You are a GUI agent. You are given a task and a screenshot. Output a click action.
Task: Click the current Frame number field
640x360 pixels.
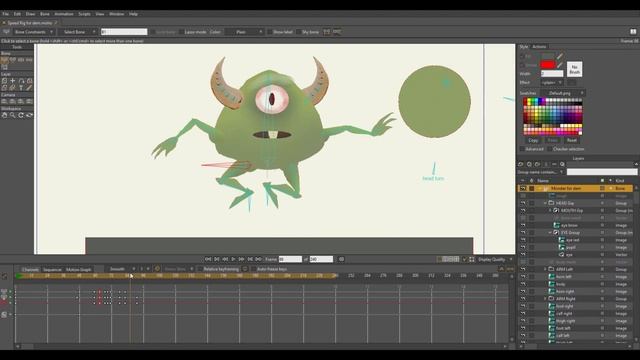pos(290,259)
